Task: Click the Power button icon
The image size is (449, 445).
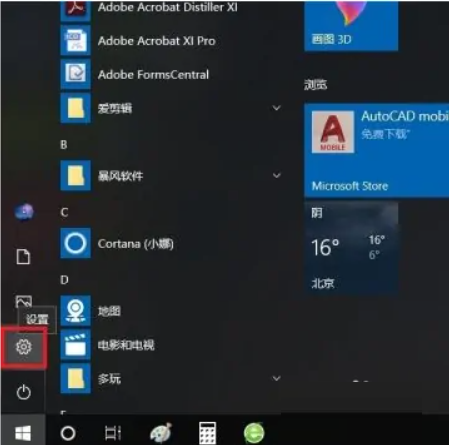Action: (x=23, y=392)
